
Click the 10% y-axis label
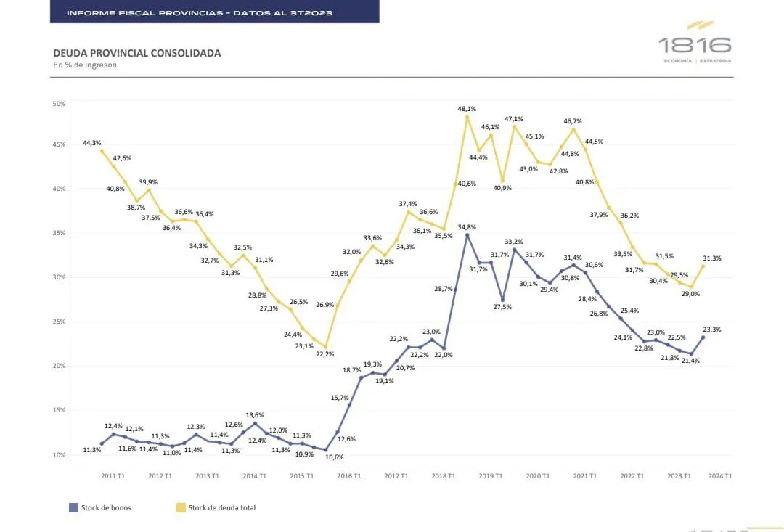[59, 455]
